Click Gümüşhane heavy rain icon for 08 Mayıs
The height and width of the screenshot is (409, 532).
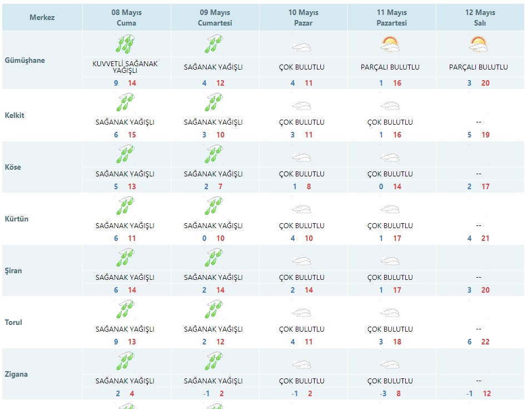[x=126, y=45]
